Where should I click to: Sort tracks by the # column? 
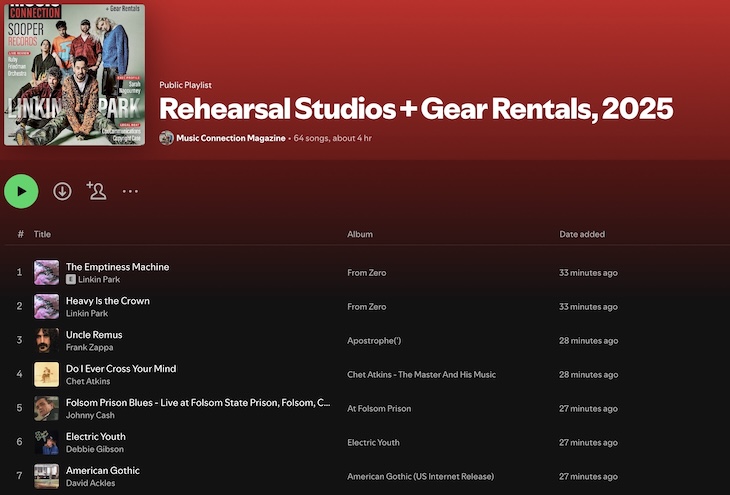[20, 234]
